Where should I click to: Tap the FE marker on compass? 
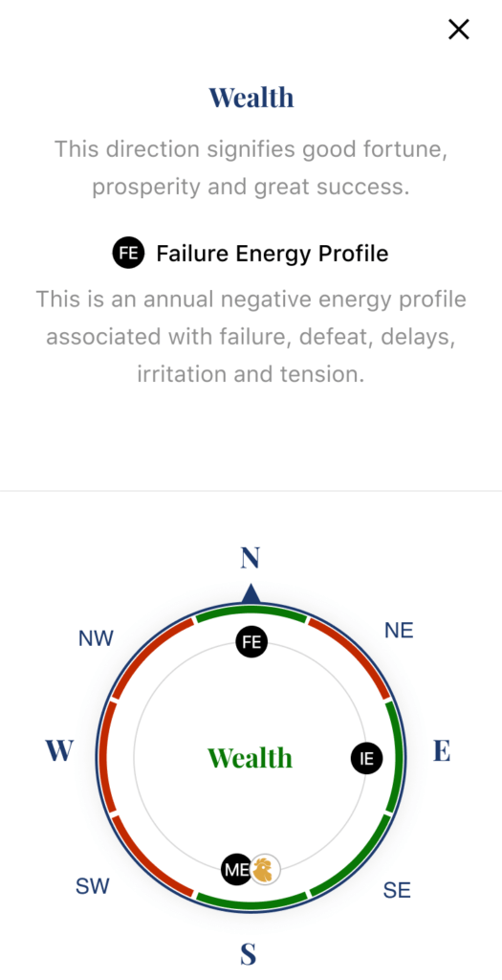point(251,642)
